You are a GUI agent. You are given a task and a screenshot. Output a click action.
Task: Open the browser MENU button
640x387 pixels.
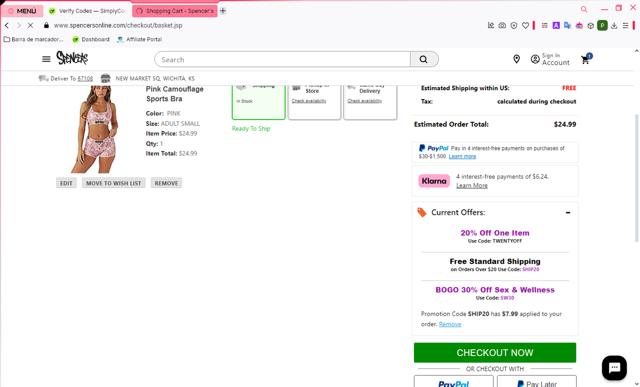pyautogui.click(x=22, y=11)
